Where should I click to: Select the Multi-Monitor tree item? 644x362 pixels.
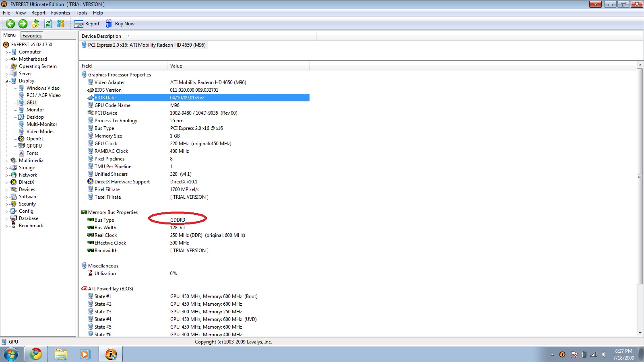[x=42, y=124]
